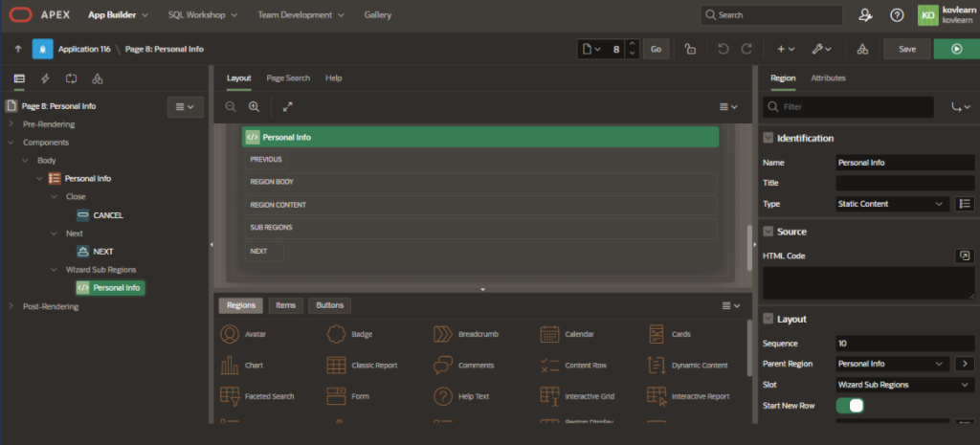Viewport: 980px width, 445px height.
Task: Switch to Processing tab icon
Action: [x=71, y=78]
